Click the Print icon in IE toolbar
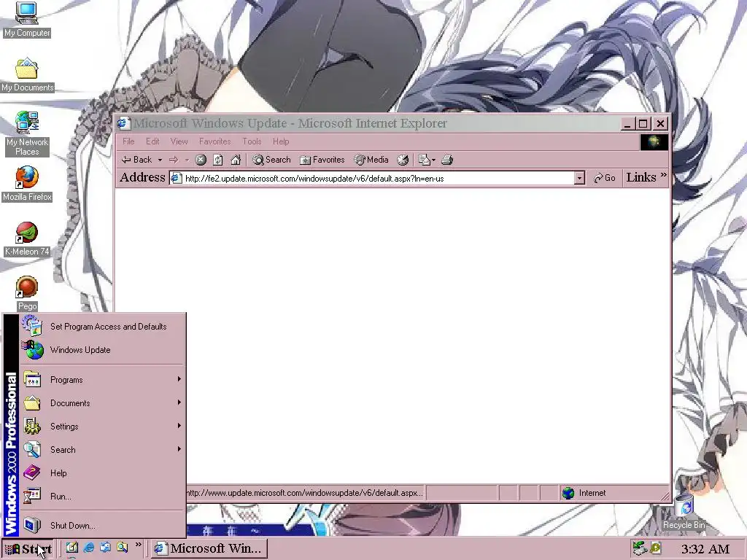 (447, 160)
